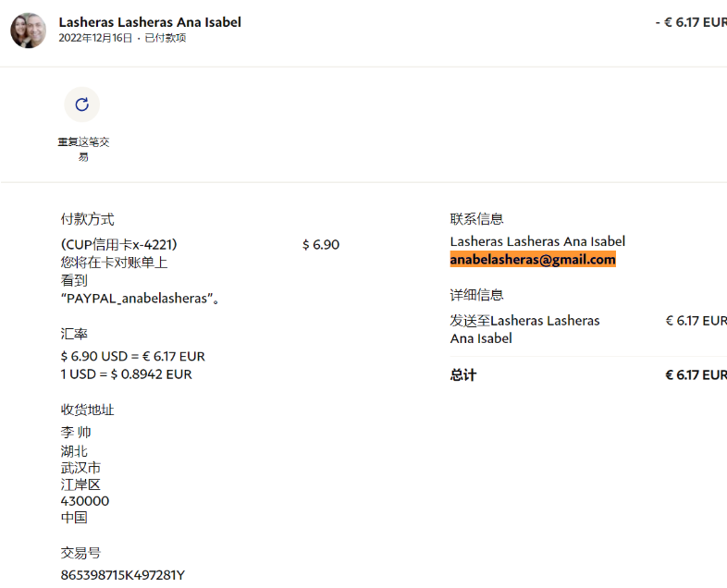Click the 联系信息 section heading

point(476,219)
